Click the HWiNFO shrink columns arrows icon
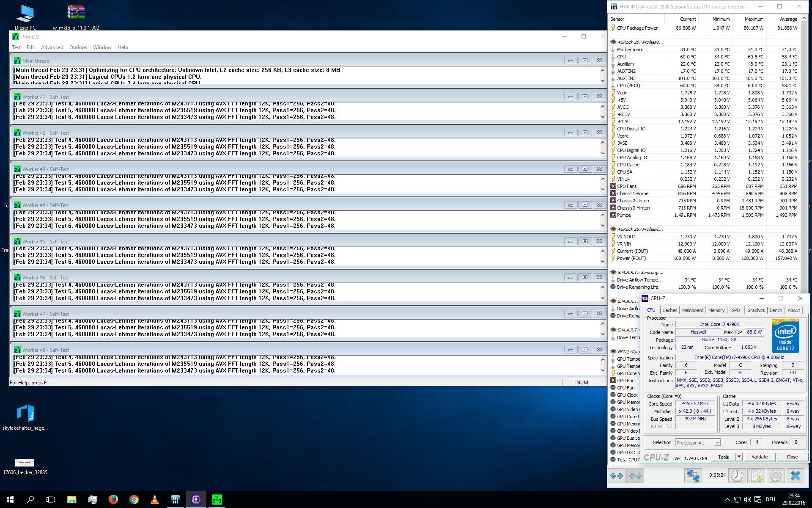The image size is (812, 508). pyautogui.click(x=635, y=476)
